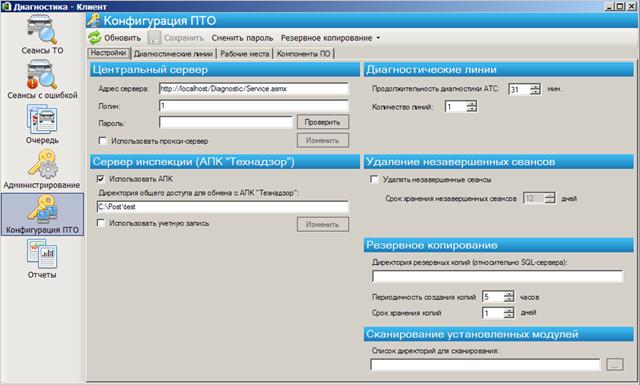Image resolution: width=640 pixels, height=385 pixels.
Task: Click the Срок хранения незавершенных сеансов field
Action: click(534, 198)
